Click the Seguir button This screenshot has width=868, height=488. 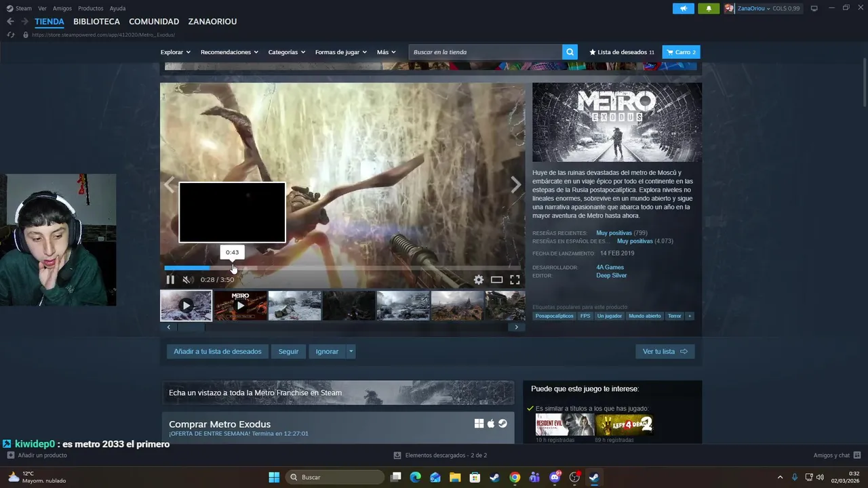(x=288, y=352)
